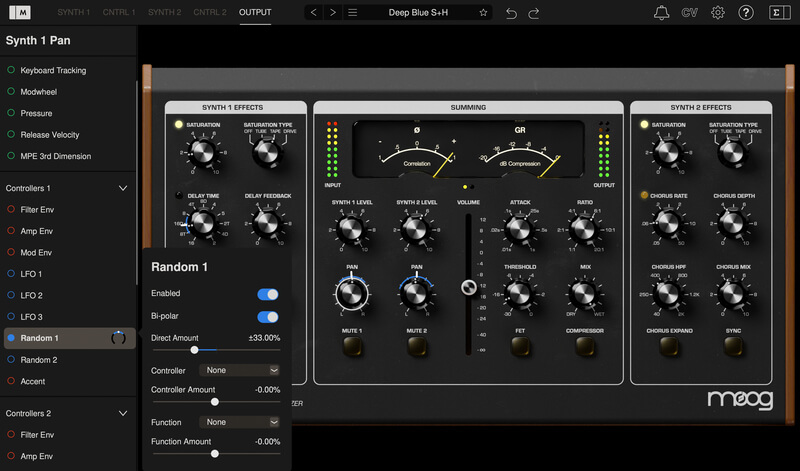This screenshot has height=471, width=800.
Task: Go to the previous preset arrow
Action: [314, 12]
